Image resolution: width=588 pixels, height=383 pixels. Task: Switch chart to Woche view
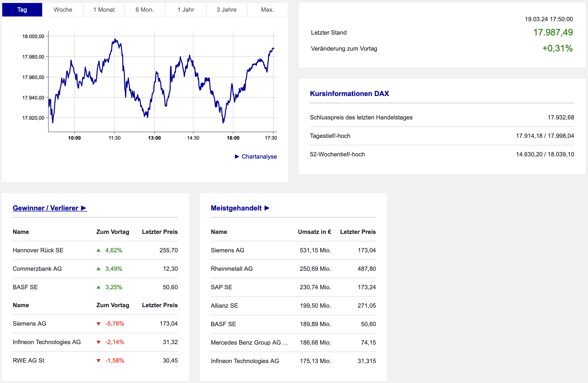(63, 10)
